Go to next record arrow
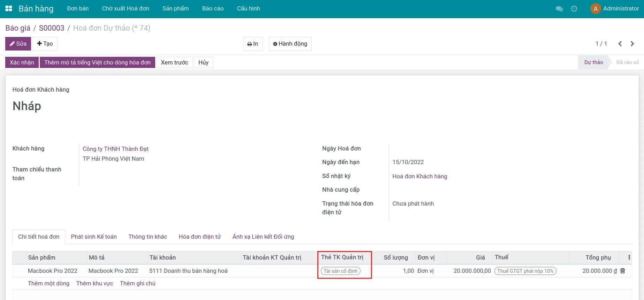This screenshot has width=644, height=300. click(x=632, y=44)
